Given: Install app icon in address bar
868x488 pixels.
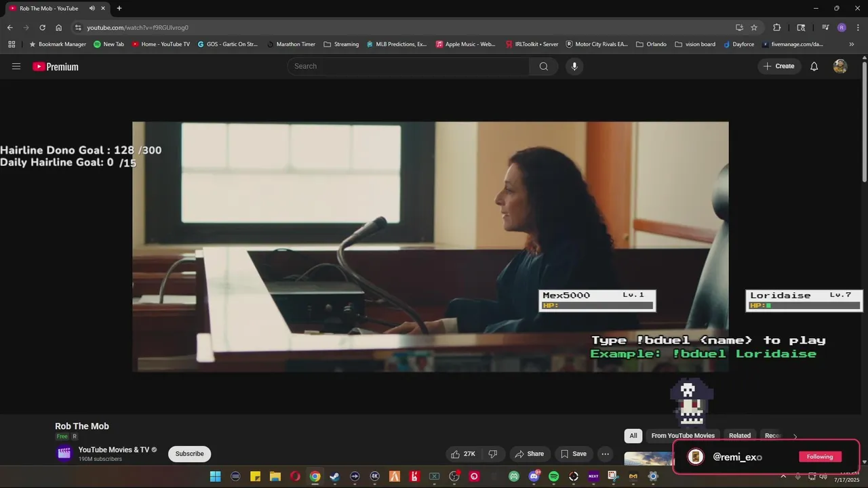Looking at the screenshot, I should coord(739,28).
